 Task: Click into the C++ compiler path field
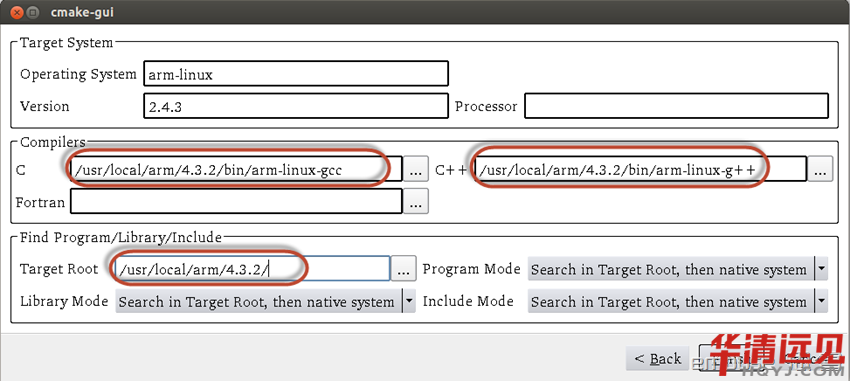(x=641, y=171)
